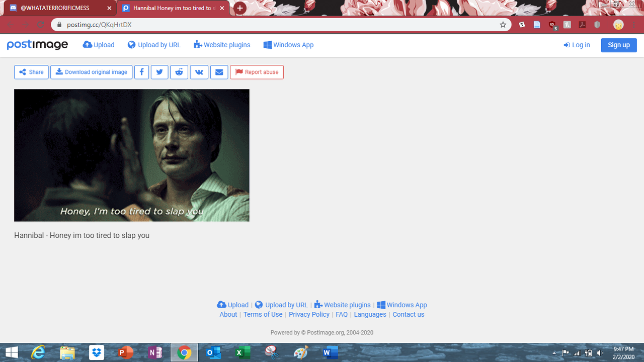Screen dimensions: 644x362
Task: Open PowerPoint from taskbar
Action: click(126, 353)
